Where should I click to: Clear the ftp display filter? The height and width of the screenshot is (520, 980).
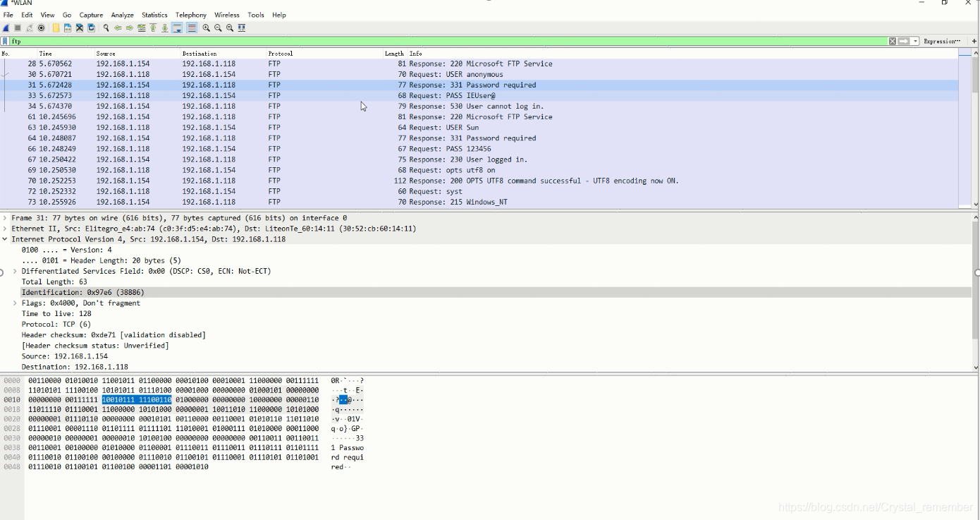click(x=893, y=42)
